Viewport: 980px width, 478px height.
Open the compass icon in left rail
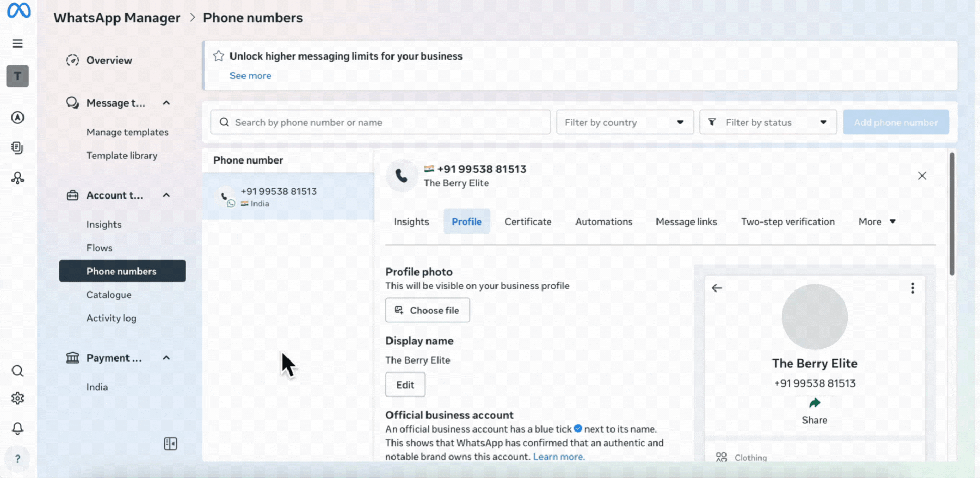tap(18, 118)
